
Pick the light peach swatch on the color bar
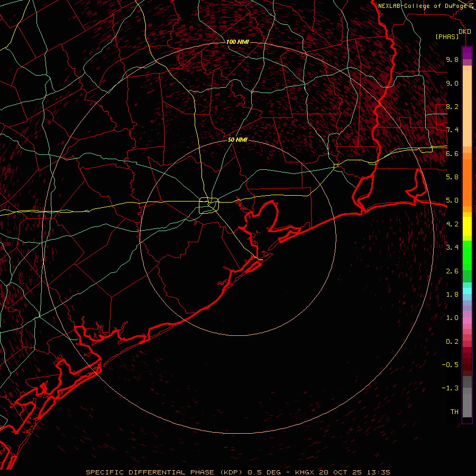coord(467,108)
